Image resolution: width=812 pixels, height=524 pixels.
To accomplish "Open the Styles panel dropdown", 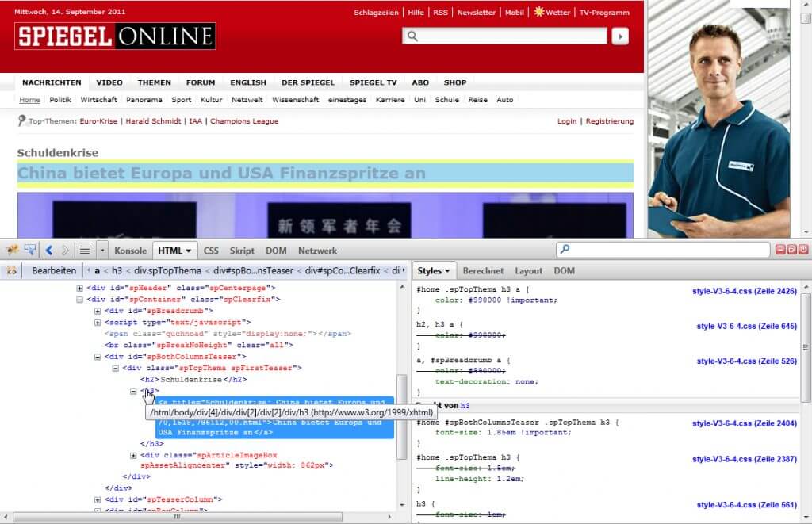I will click(449, 270).
